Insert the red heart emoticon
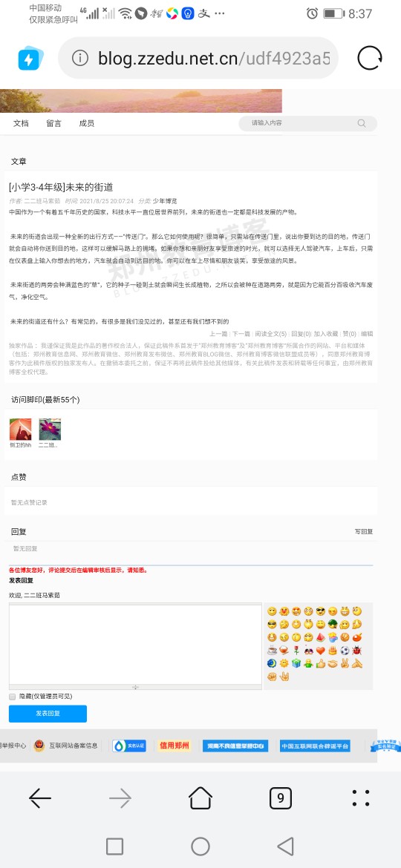 pos(321,651)
